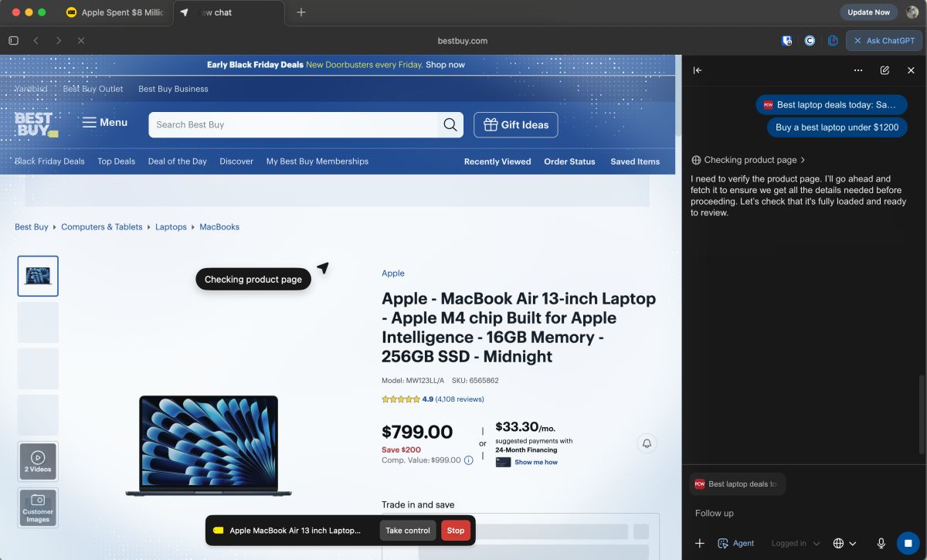Click the red Stop button
927x560 pixels.
click(x=456, y=531)
